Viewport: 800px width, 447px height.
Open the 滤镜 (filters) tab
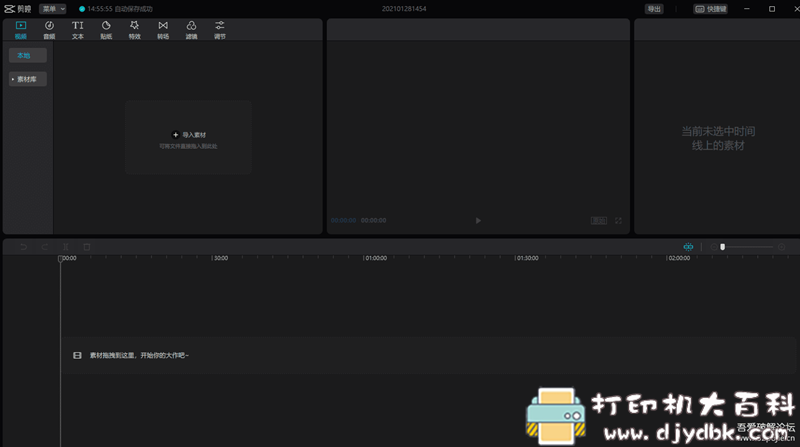(x=191, y=30)
